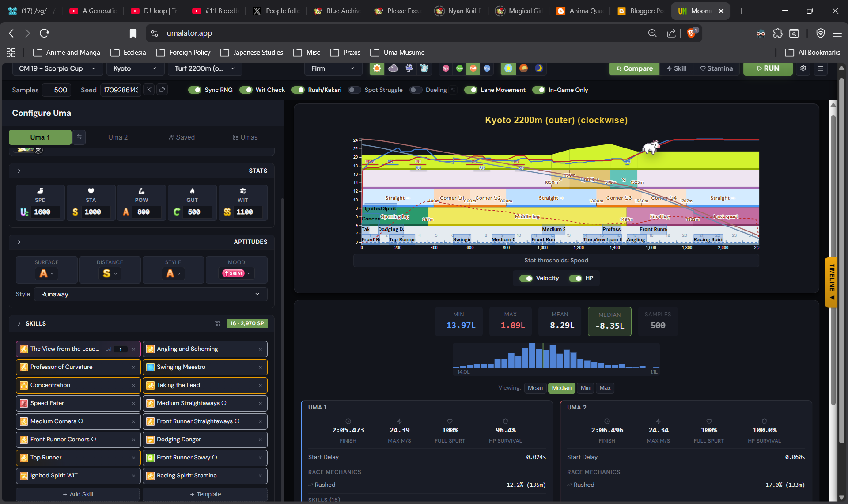Choose the Winter season icon

(x=487, y=68)
